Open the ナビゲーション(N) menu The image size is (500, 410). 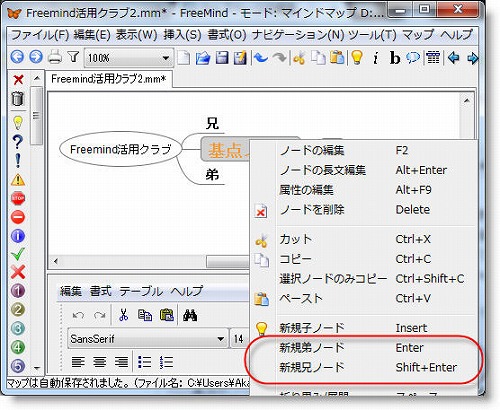pyautogui.click(x=298, y=35)
